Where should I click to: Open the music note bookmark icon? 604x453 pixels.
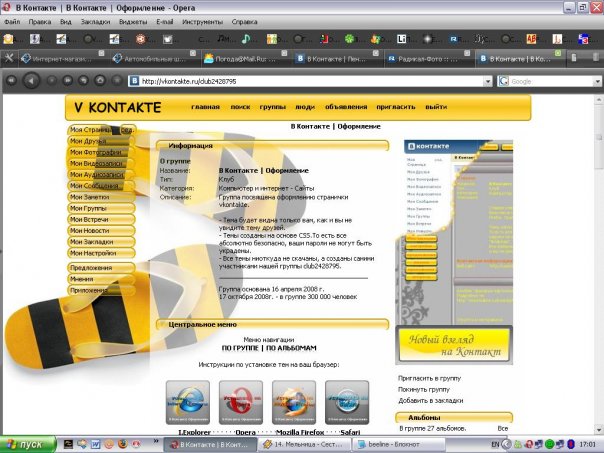(245, 39)
